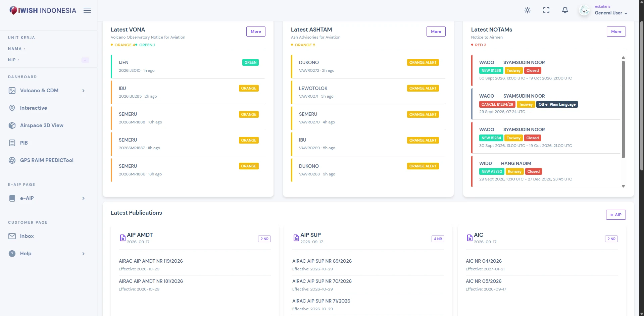
Task: Click the e-AIP book icon
Action: coord(12,198)
